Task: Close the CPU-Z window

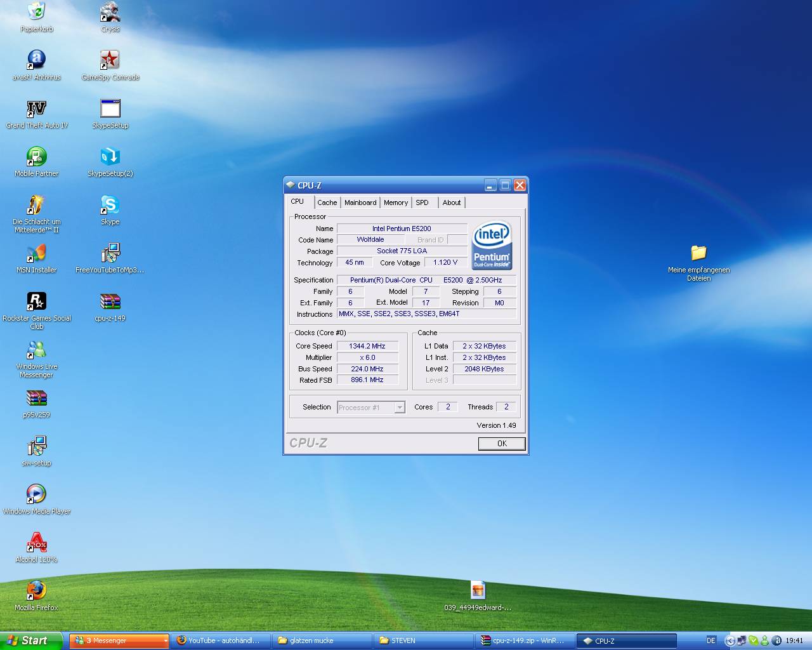Action: point(520,185)
